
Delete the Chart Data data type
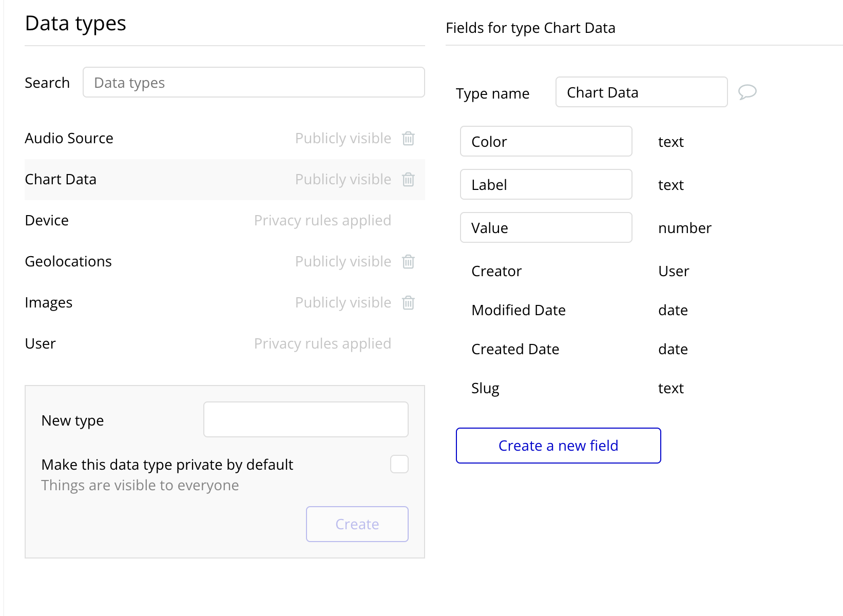408,179
